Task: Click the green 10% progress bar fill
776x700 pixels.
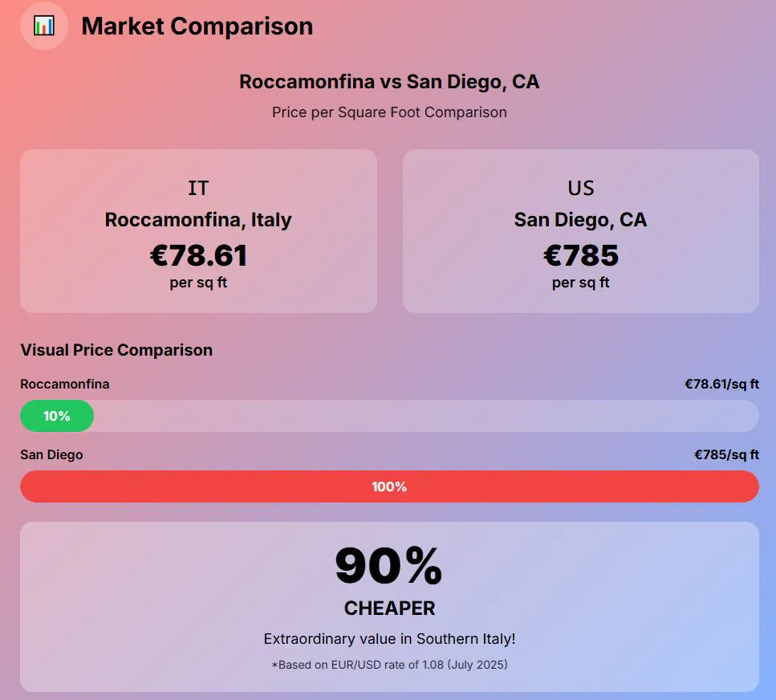Action: (57, 416)
